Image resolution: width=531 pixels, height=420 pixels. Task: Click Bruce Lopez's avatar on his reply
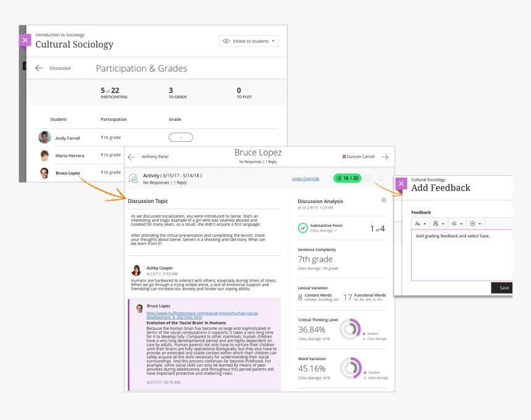140,308
